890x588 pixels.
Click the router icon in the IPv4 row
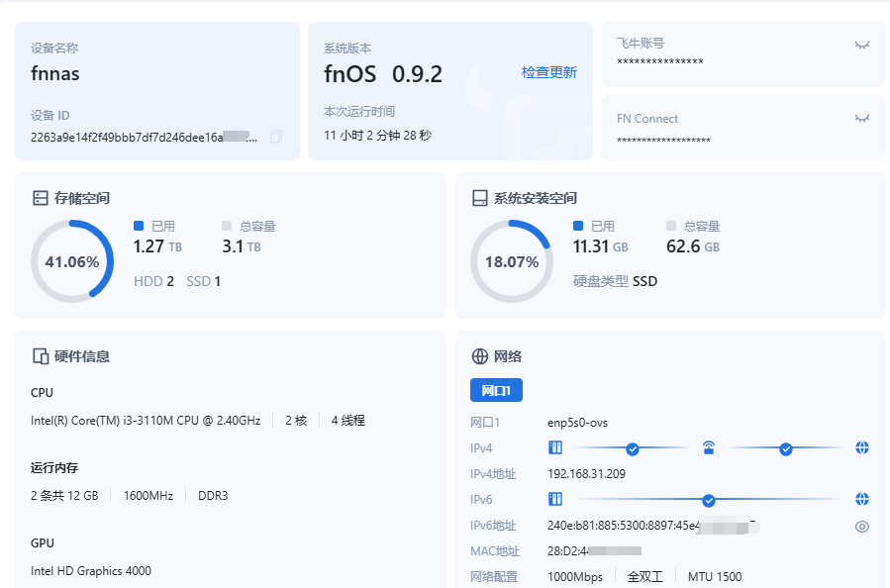(709, 448)
